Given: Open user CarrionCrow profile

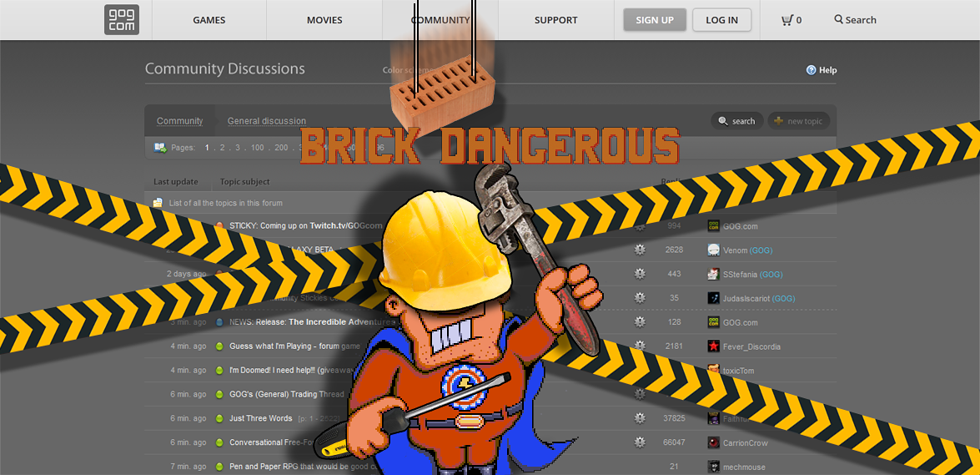Looking at the screenshot, I should click(x=746, y=443).
